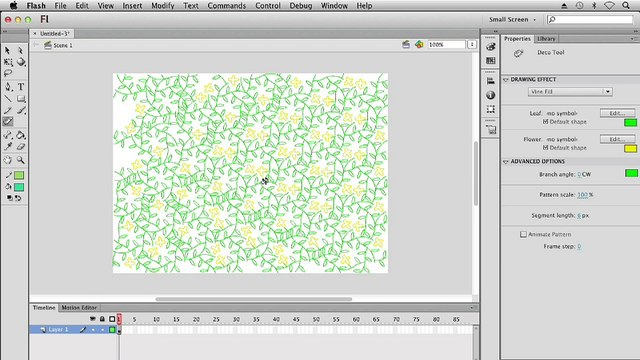Open the Transform panel from dock
Viewport: 640px width, 360px height.
click(491, 109)
